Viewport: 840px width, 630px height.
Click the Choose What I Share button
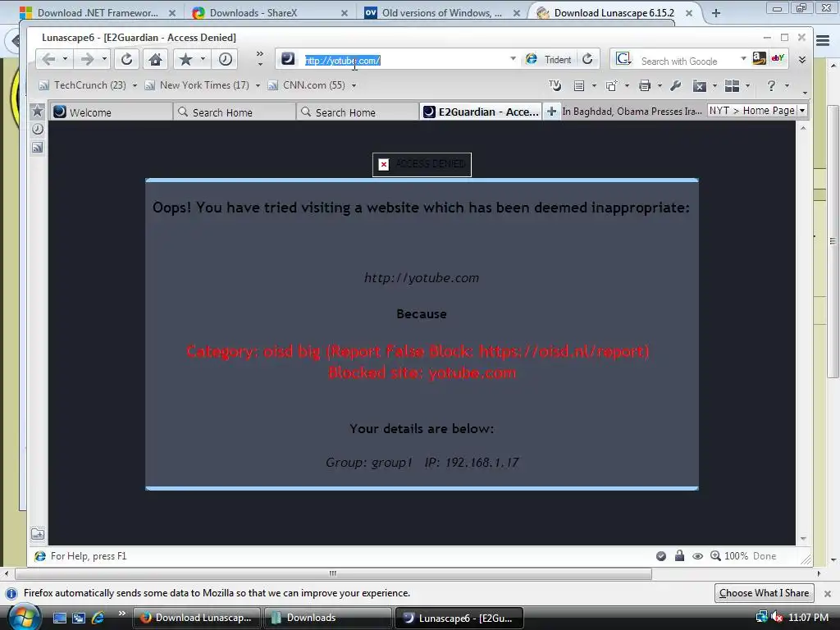(x=764, y=593)
